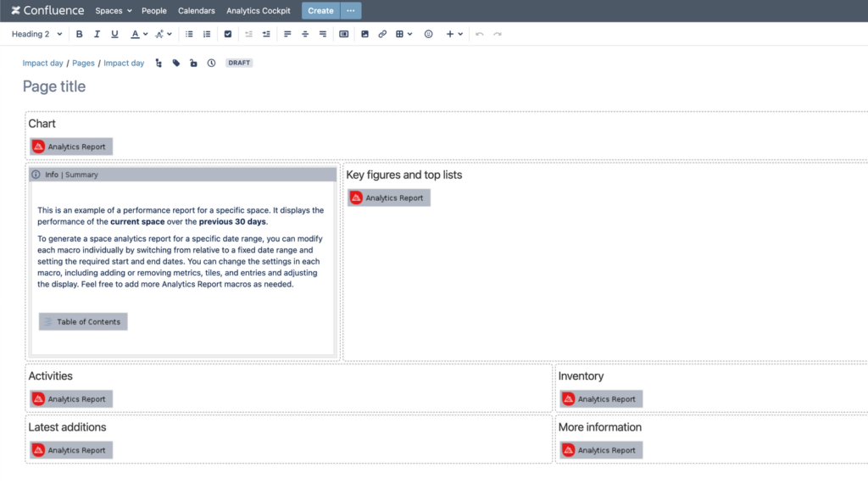
Task: Select Key figures Analytics Report macro
Action: (389, 197)
